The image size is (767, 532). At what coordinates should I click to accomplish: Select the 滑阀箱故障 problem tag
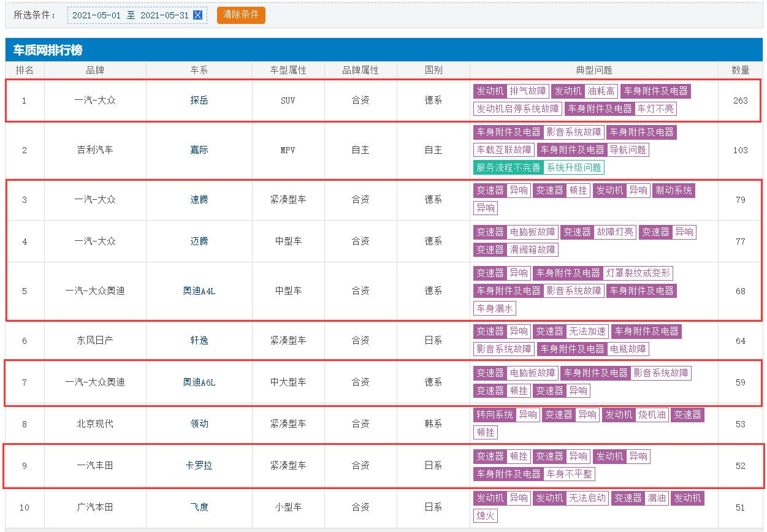[x=533, y=250]
